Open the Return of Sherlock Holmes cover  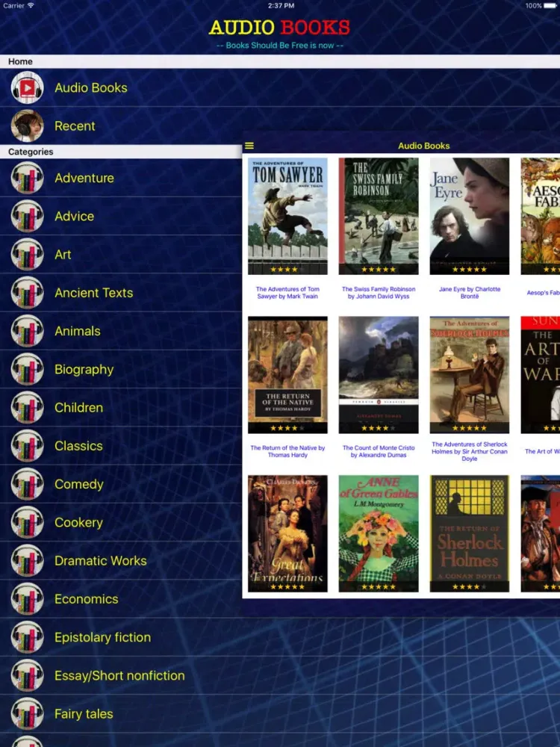pyautogui.click(x=470, y=533)
